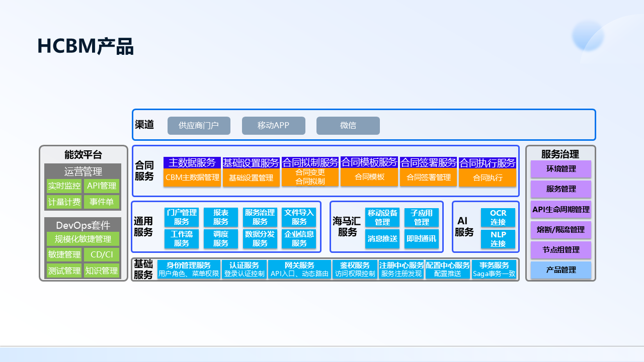Click the 身份管理服务 box
644x362 pixels.
(x=189, y=269)
